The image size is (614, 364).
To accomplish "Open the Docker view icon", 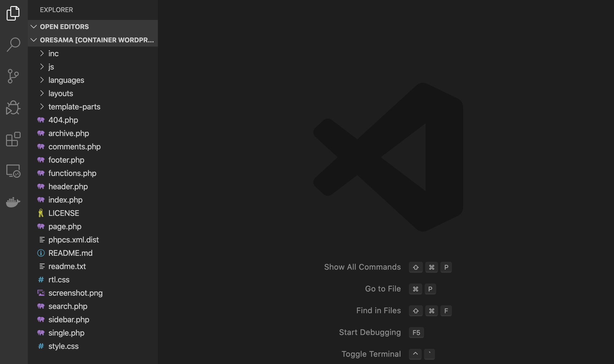I will click(x=13, y=202).
